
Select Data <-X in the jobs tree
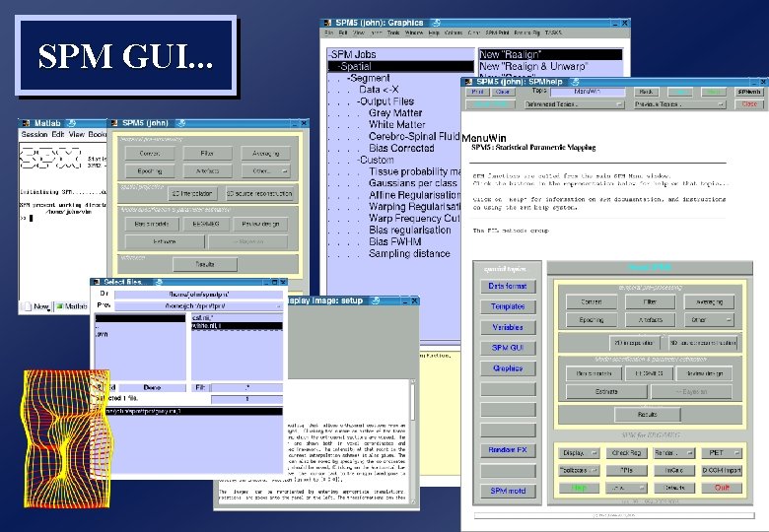pos(379,90)
